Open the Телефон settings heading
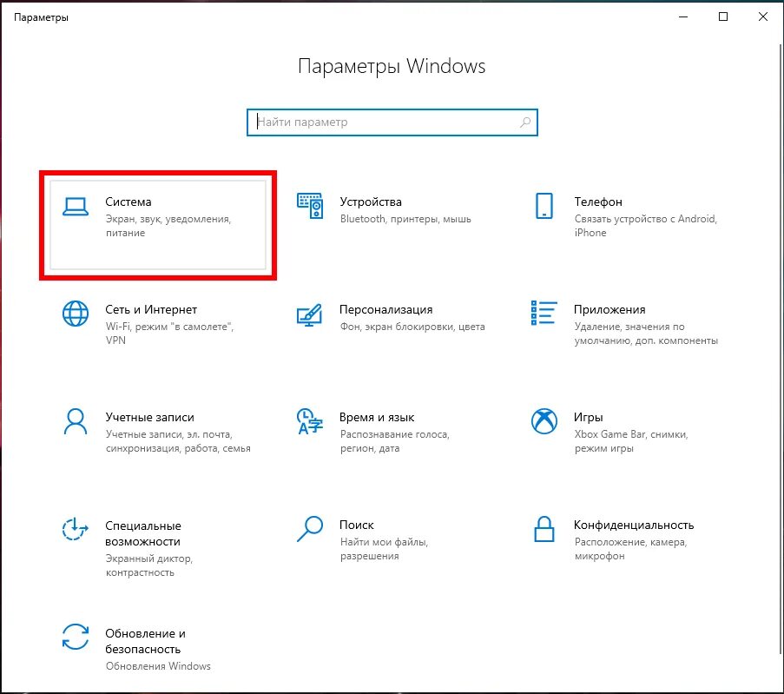This screenshot has width=784, height=694. 598,202
